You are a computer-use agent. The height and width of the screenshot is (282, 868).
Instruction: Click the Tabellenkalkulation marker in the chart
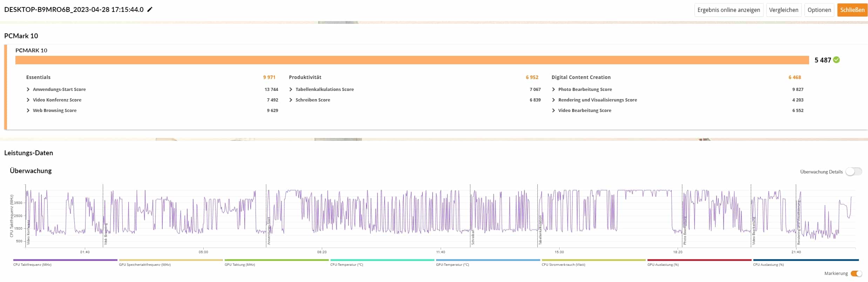tap(540, 230)
